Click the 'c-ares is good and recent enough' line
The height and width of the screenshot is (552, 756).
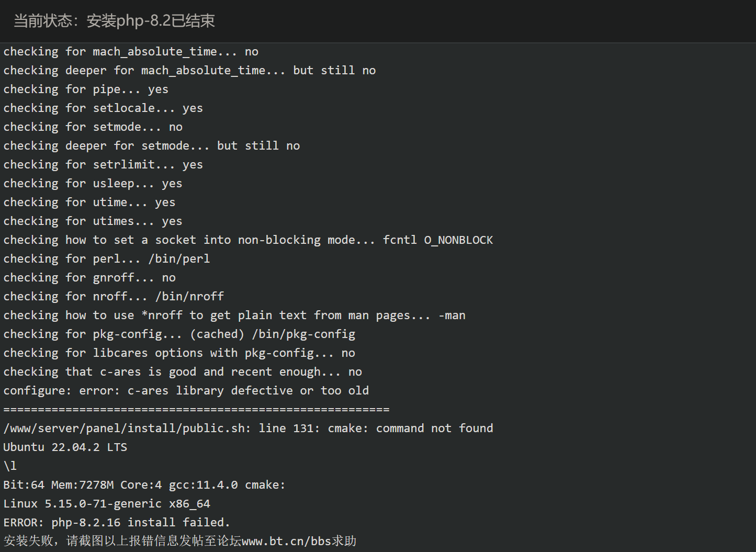click(183, 372)
